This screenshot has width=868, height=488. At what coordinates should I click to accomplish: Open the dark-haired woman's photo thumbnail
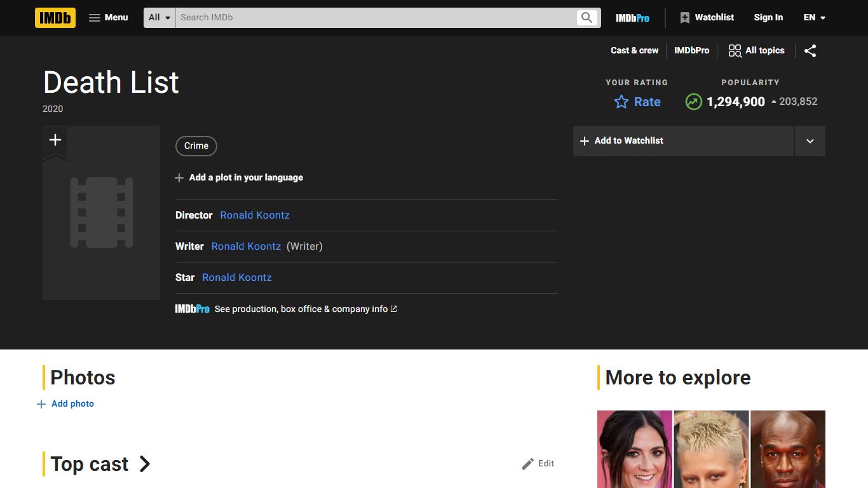635,449
